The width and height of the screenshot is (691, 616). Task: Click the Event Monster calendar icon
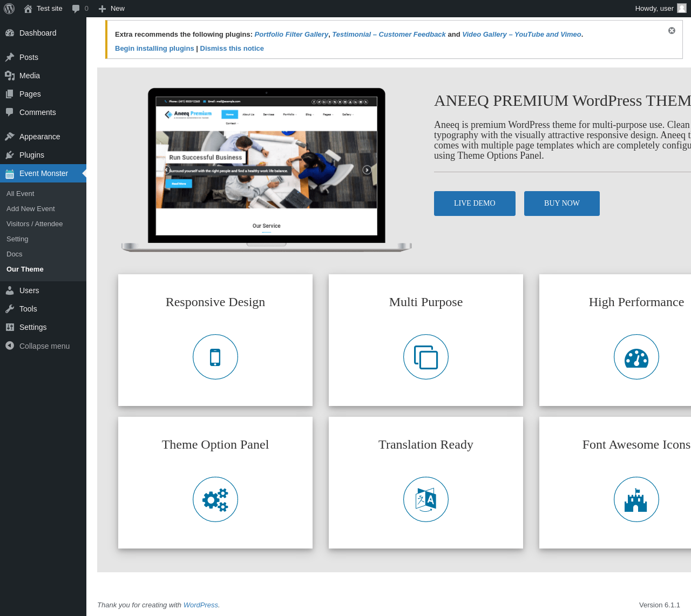tap(10, 173)
